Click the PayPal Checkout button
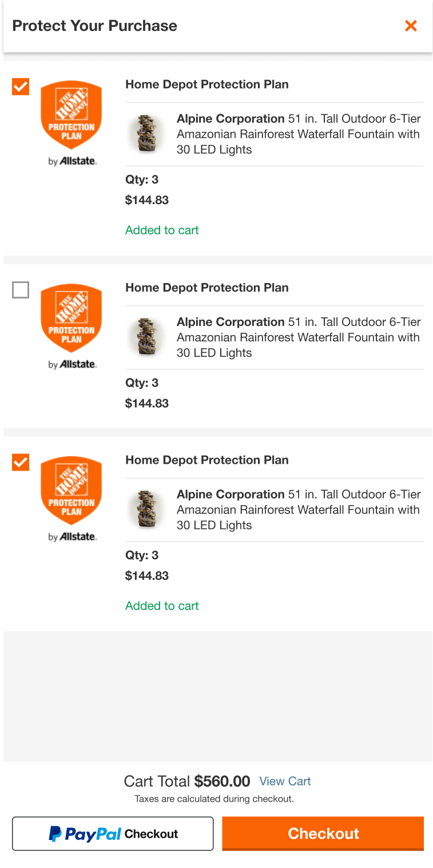433x868 pixels. (113, 834)
